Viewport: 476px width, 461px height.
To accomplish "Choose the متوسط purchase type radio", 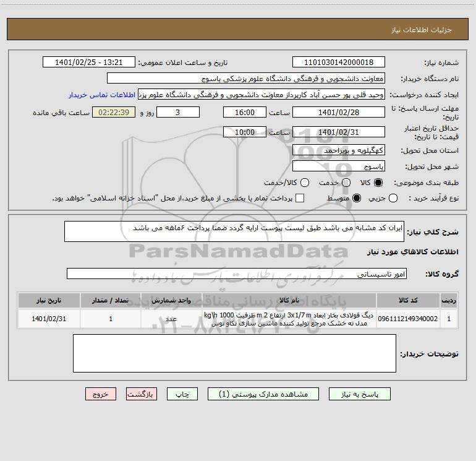I will click(x=357, y=198).
